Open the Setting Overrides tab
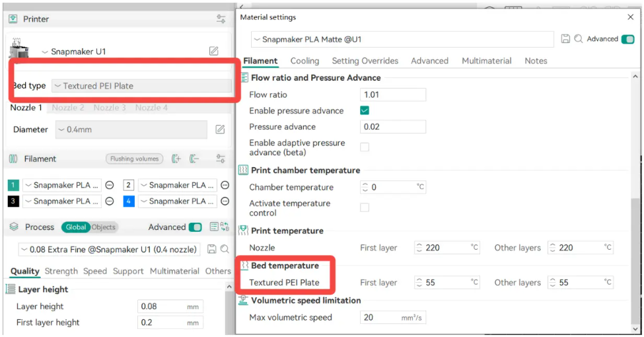The width and height of the screenshot is (644, 337). pos(365,61)
